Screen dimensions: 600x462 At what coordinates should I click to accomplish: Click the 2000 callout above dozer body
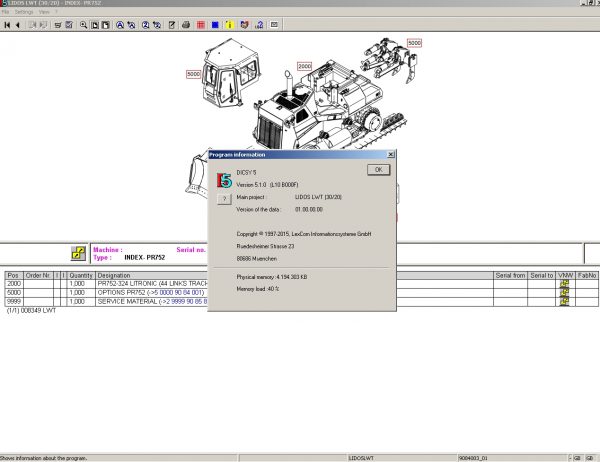click(305, 66)
